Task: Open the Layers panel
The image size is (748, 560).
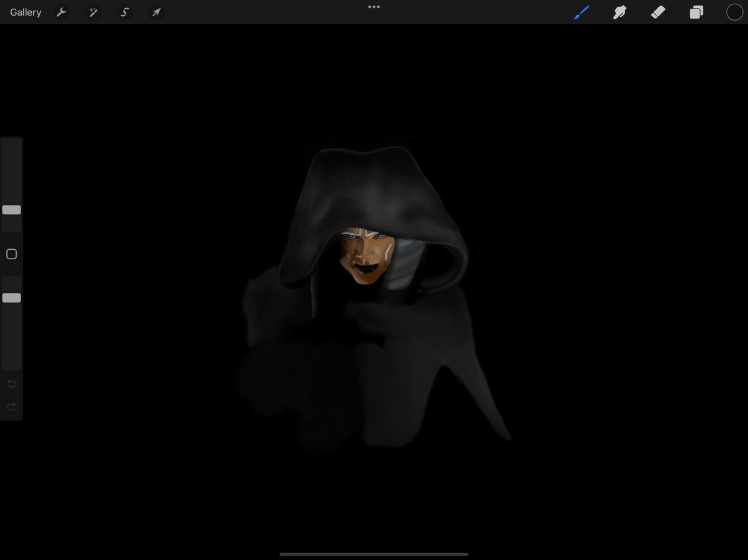Action: [x=697, y=12]
